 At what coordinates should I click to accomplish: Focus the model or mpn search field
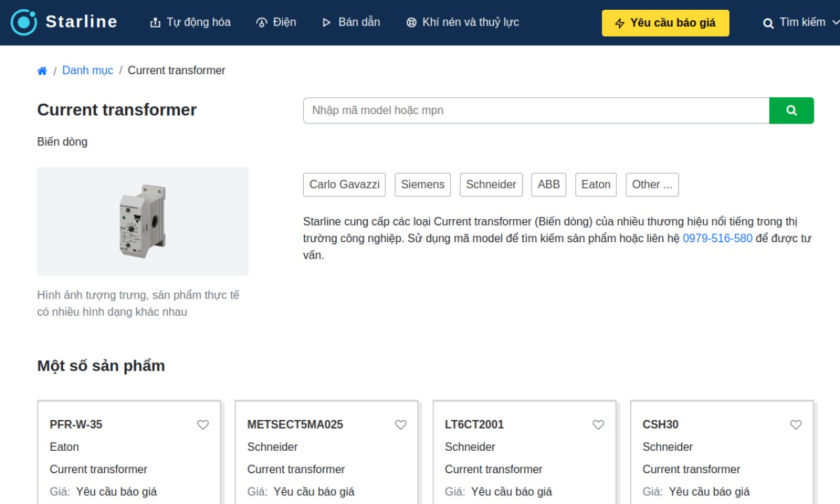coord(536,110)
